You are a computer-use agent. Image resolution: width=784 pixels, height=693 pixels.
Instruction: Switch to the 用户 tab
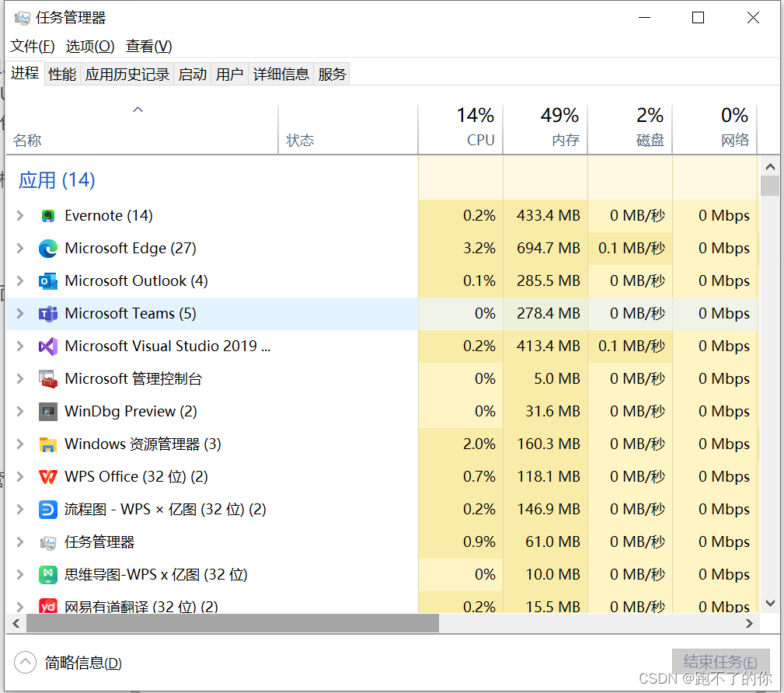coord(229,75)
